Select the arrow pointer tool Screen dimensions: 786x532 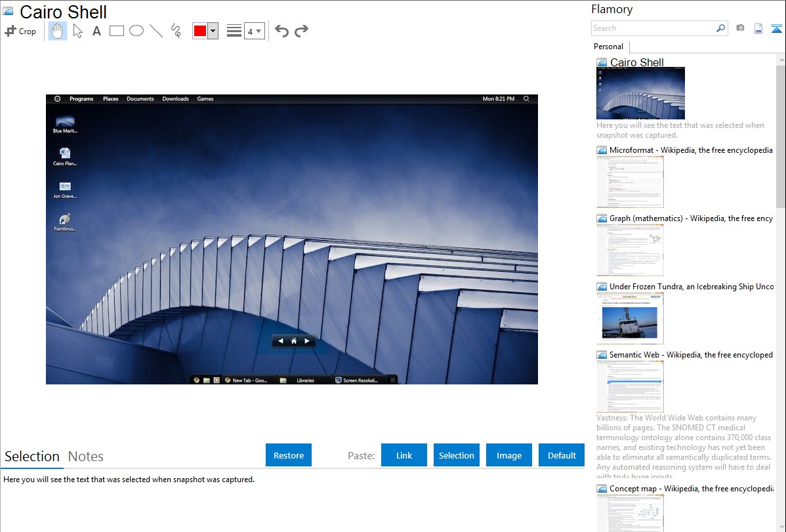click(x=77, y=31)
